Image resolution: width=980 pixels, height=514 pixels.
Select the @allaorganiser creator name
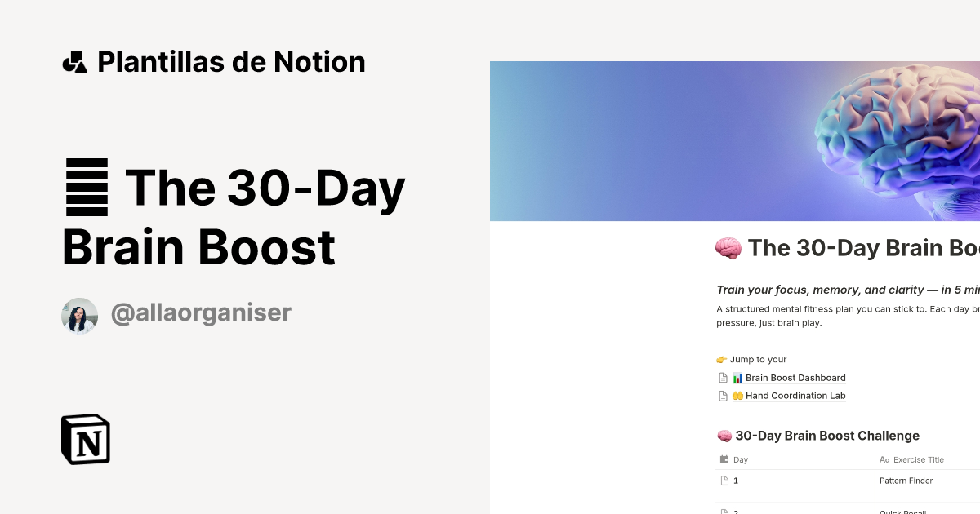[200, 312]
